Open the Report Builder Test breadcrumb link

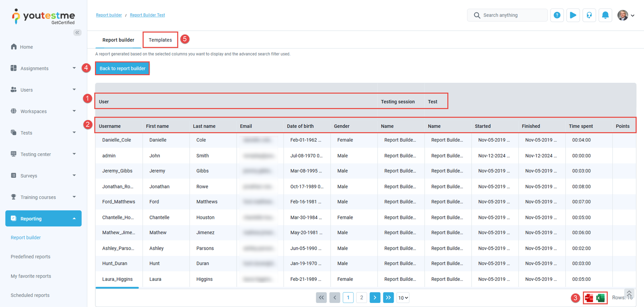(147, 15)
